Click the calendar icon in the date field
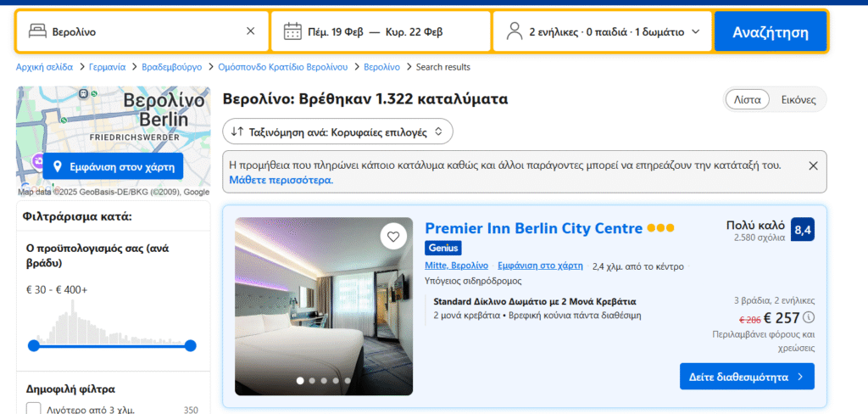Viewport: 868px width, 414px height. click(292, 31)
